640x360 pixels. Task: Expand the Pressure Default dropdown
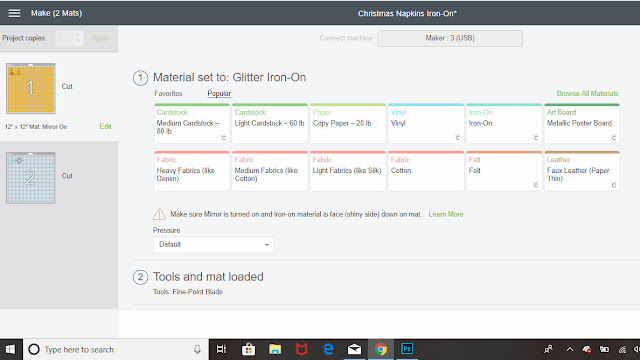coord(213,244)
